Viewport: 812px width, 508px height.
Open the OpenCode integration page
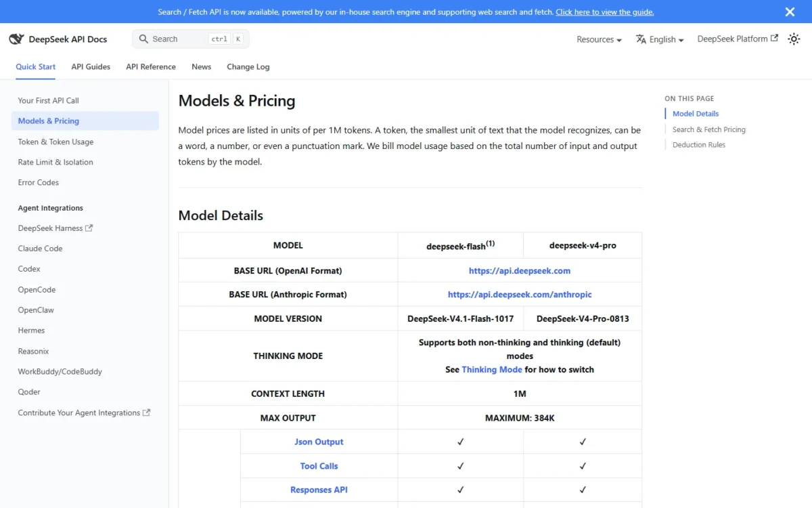pos(85,289)
